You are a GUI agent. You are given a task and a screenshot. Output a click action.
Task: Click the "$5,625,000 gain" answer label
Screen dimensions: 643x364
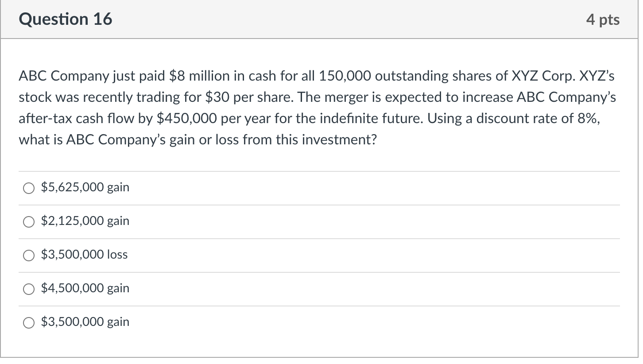click(85, 187)
